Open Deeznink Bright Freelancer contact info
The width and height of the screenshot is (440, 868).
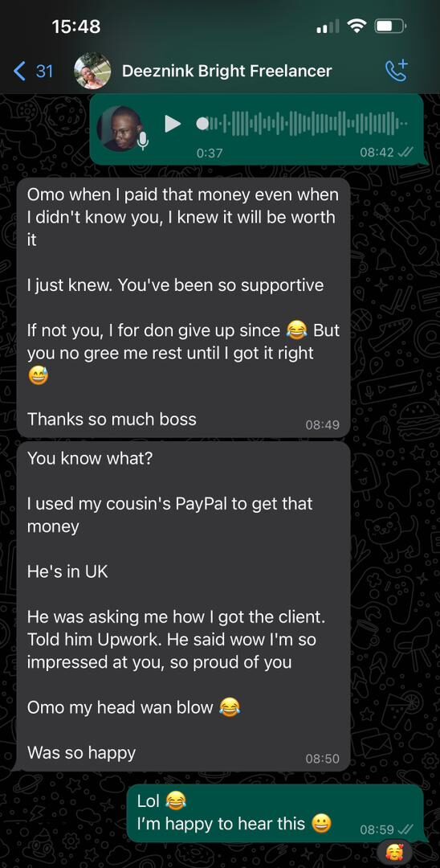(226, 71)
